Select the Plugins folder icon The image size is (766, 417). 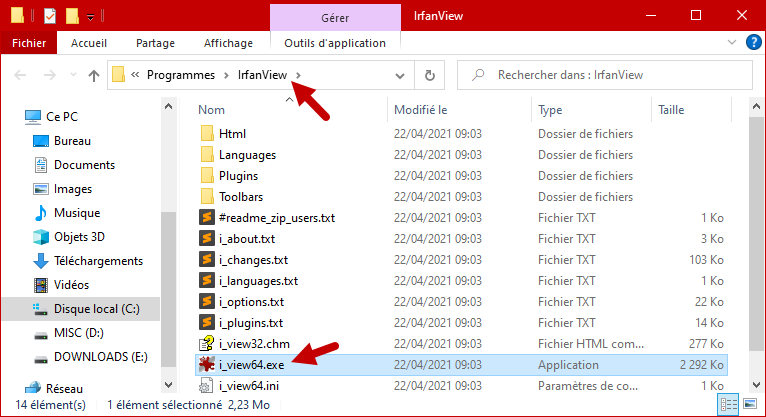tap(207, 175)
